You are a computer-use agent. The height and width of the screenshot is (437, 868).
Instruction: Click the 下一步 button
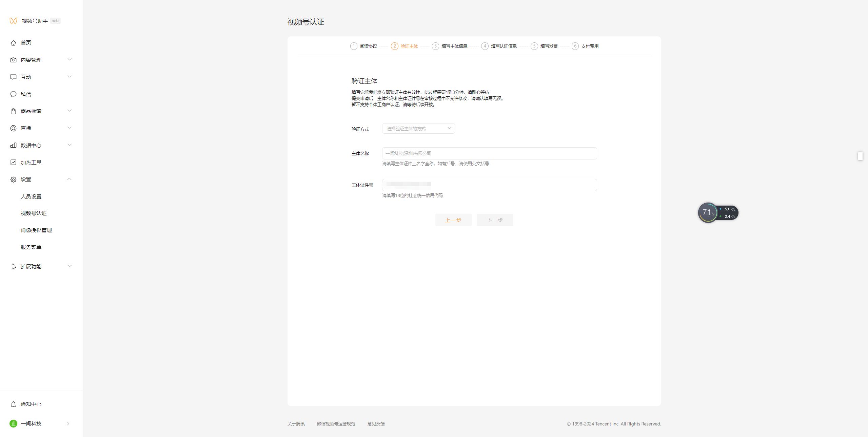click(x=495, y=220)
